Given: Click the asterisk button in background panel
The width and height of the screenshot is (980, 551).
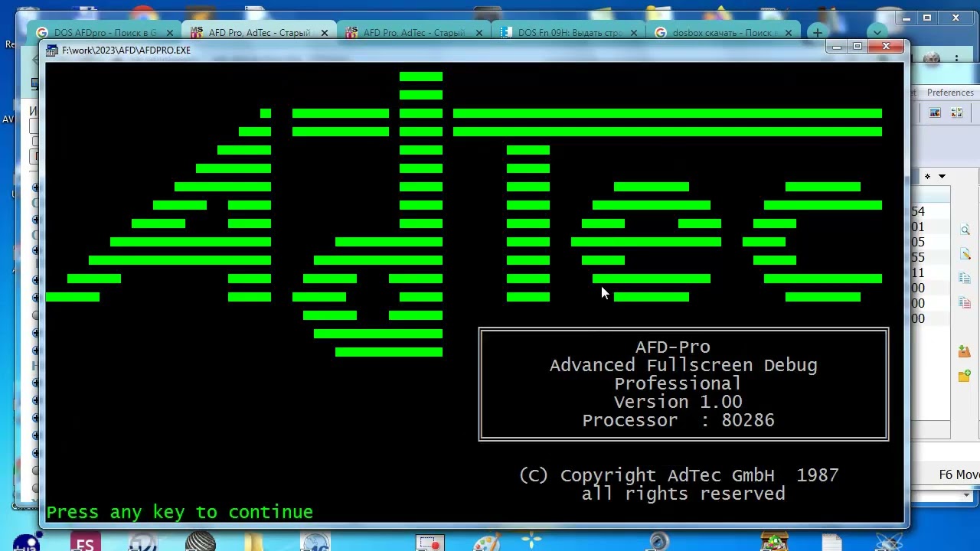Looking at the screenshot, I should [927, 177].
